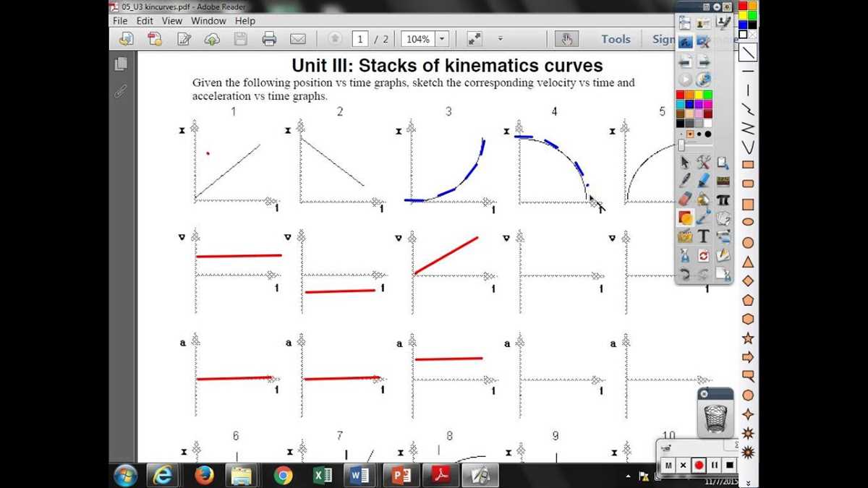868x488 pixels.
Task: Select the diagonal line tool at shape bar top
Action: [748, 52]
